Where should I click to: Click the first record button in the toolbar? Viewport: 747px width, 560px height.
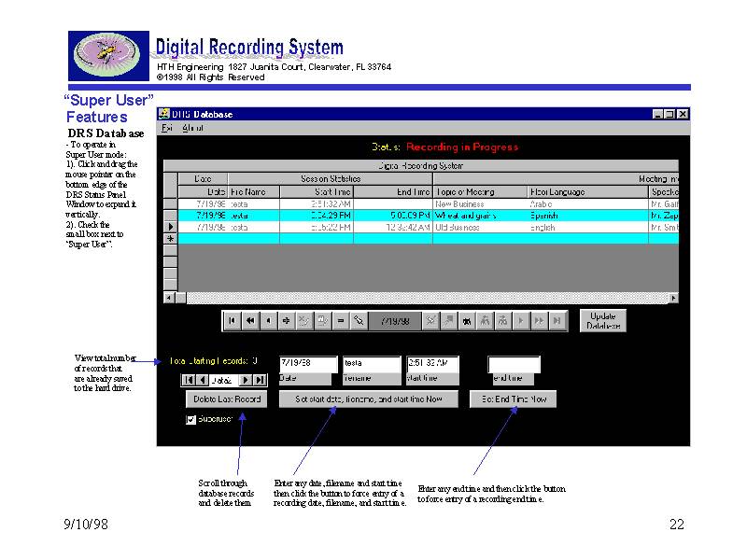[x=232, y=320]
